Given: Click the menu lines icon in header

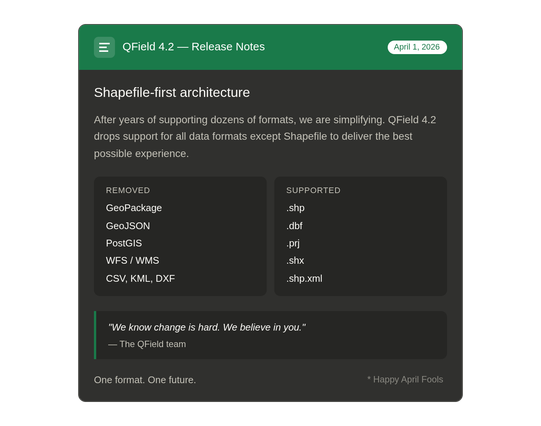Looking at the screenshot, I should [104, 47].
